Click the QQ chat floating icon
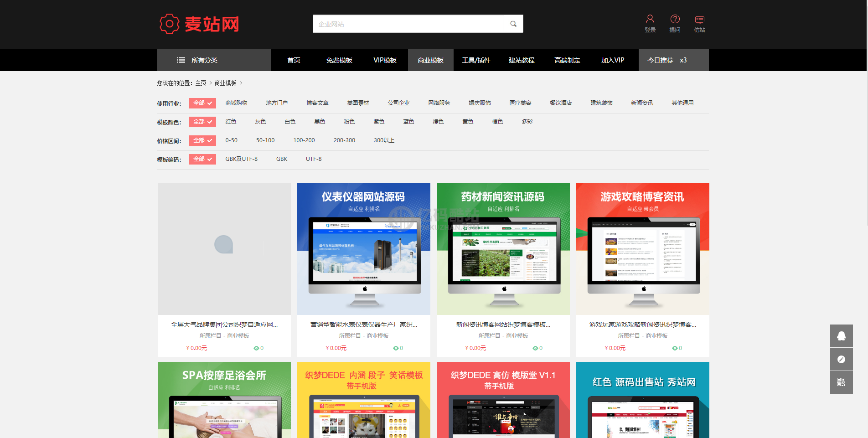 click(x=842, y=336)
